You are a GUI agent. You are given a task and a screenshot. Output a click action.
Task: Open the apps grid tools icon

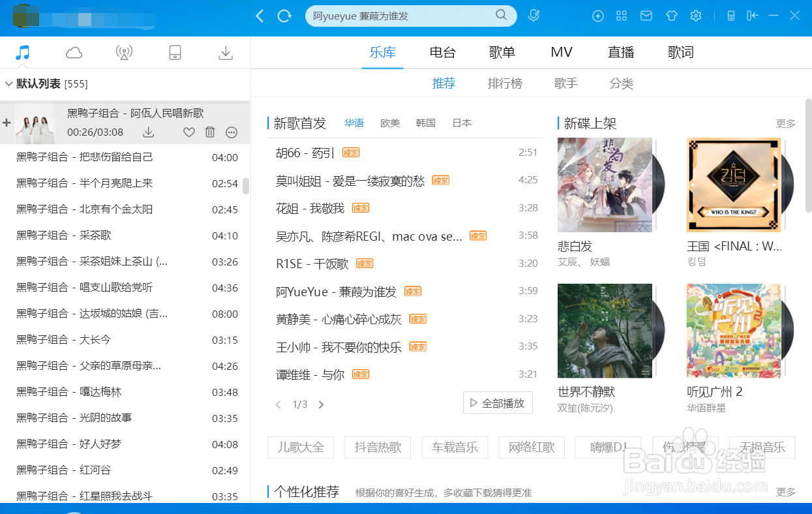pyautogui.click(x=622, y=16)
